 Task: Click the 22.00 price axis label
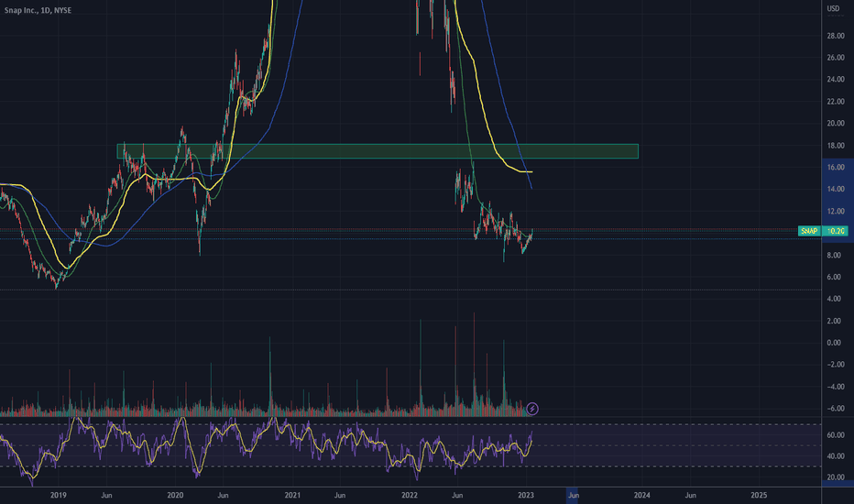click(x=836, y=102)
